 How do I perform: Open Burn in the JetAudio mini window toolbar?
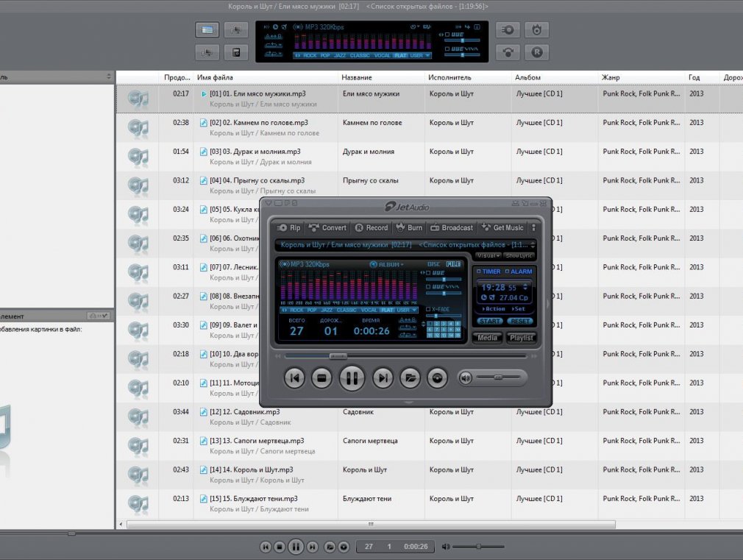click(410, 227)
